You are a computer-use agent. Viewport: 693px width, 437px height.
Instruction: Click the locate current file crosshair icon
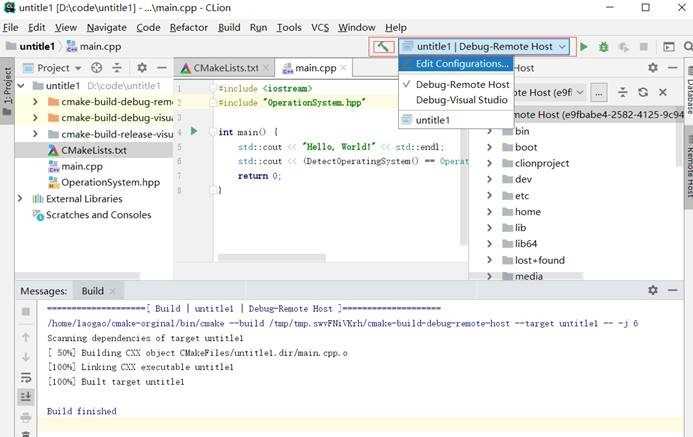point(96,68)
